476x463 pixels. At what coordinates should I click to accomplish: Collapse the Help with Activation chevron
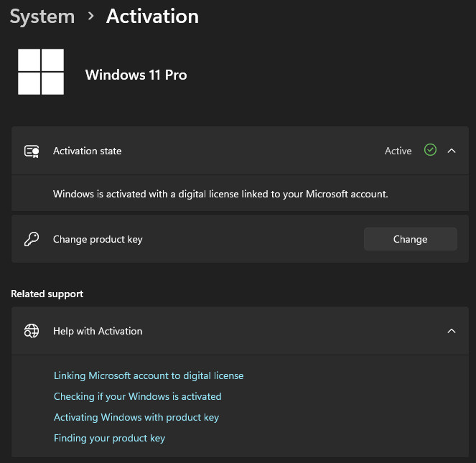(452, 331)
